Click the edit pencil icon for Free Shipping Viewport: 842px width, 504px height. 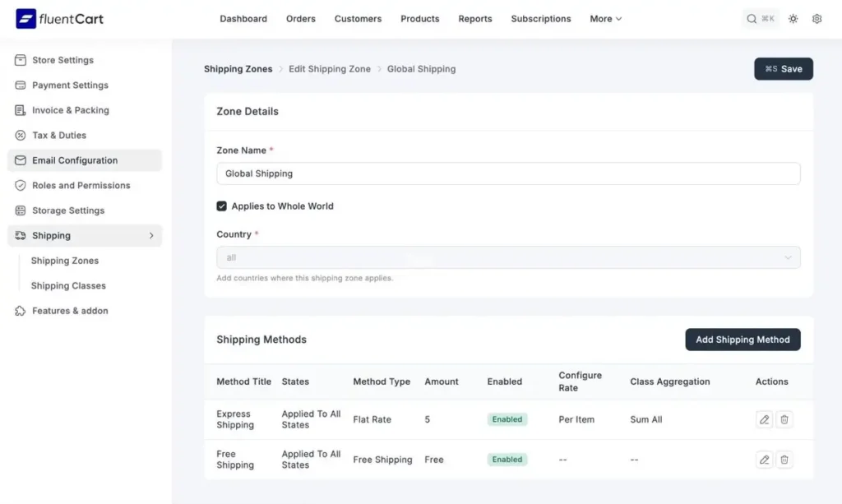[764, 460]
